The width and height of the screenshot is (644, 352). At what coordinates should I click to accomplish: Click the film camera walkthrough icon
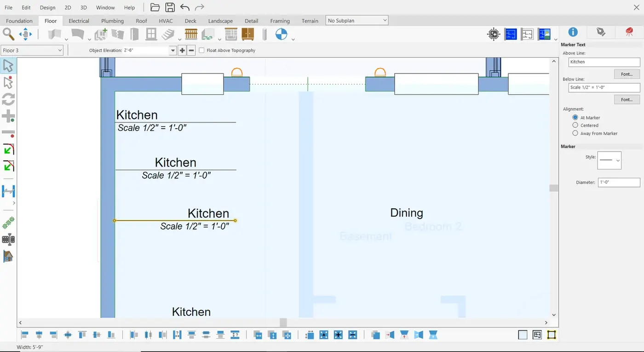tap(8, 239)
